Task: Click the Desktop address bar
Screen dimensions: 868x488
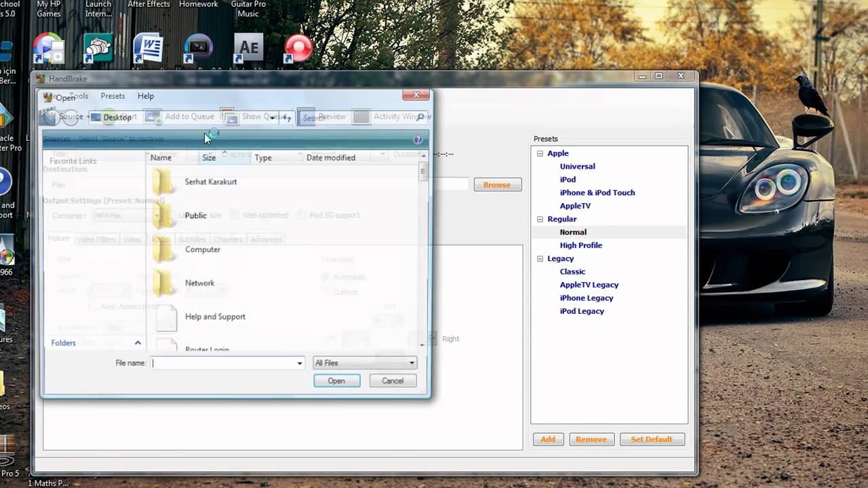Action: click(x=183, y=117)
